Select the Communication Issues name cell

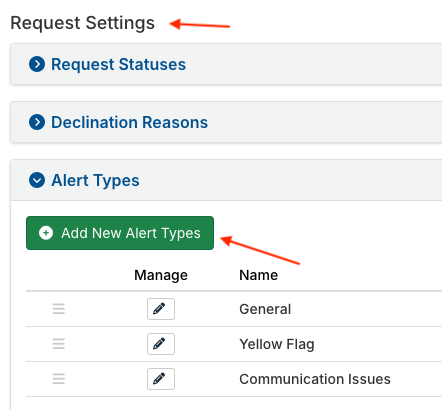(315, 379)
